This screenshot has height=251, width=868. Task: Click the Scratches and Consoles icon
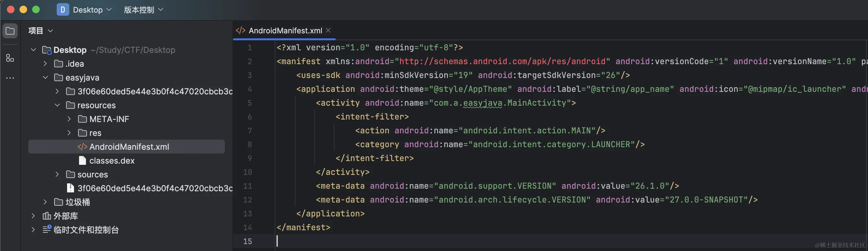point(47,230)
